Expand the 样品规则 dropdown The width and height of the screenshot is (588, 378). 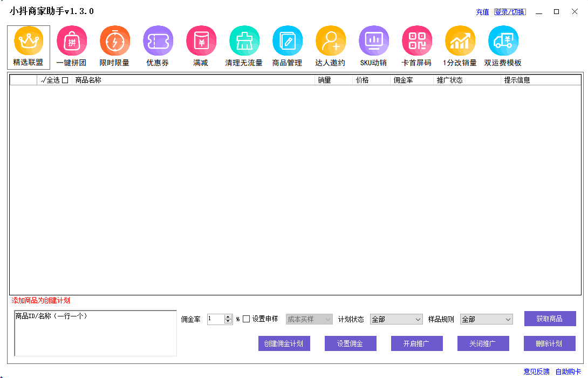486,319
